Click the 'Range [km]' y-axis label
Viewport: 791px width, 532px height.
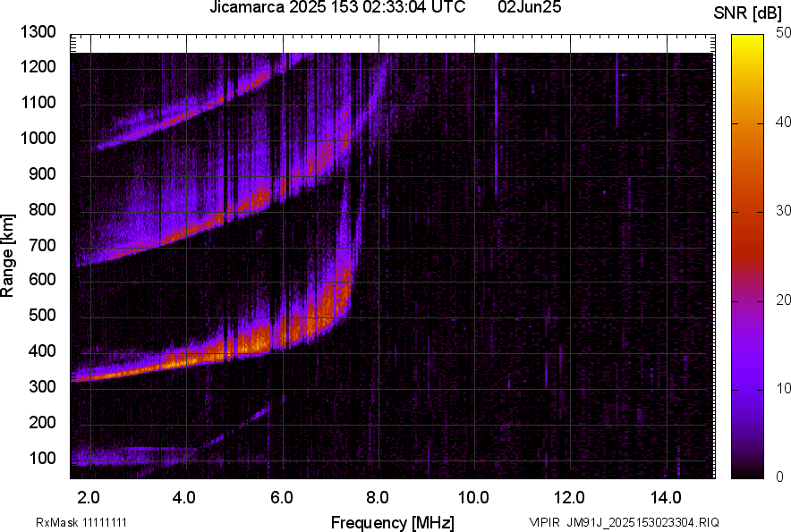pos(7,256)
